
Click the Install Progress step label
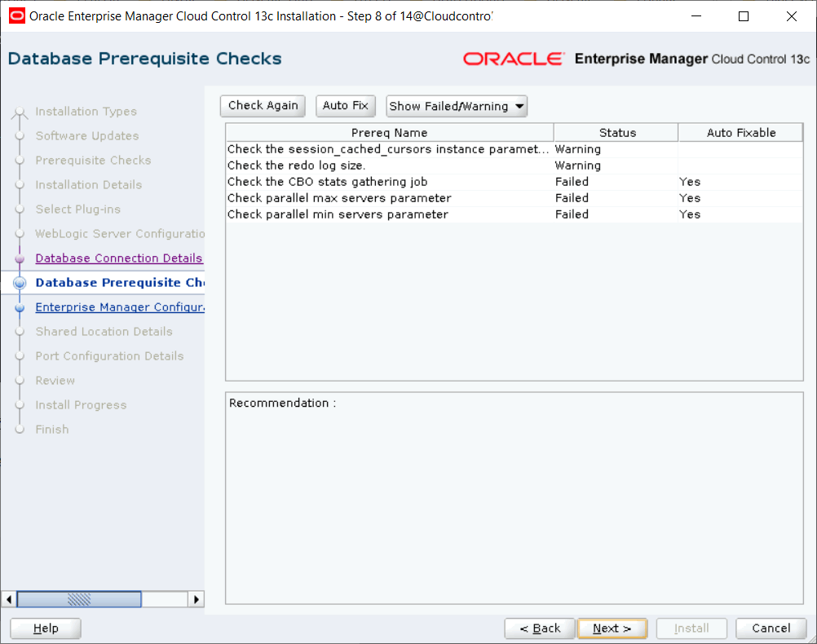point(81,405)
